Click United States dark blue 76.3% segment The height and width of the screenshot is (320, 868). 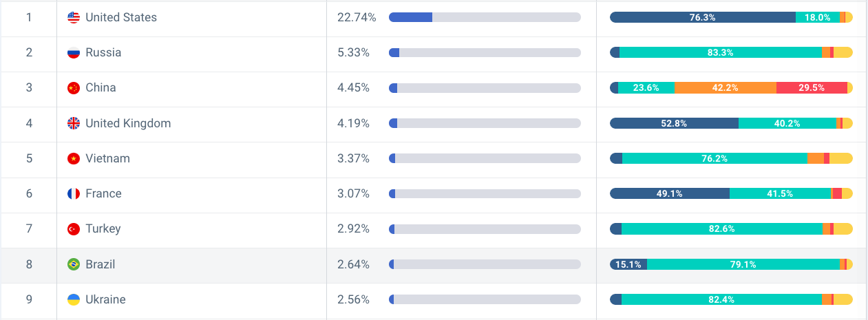click(703, 17)
